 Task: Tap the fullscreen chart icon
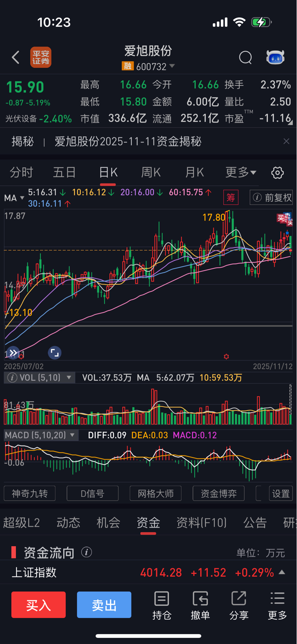[54, 353]
